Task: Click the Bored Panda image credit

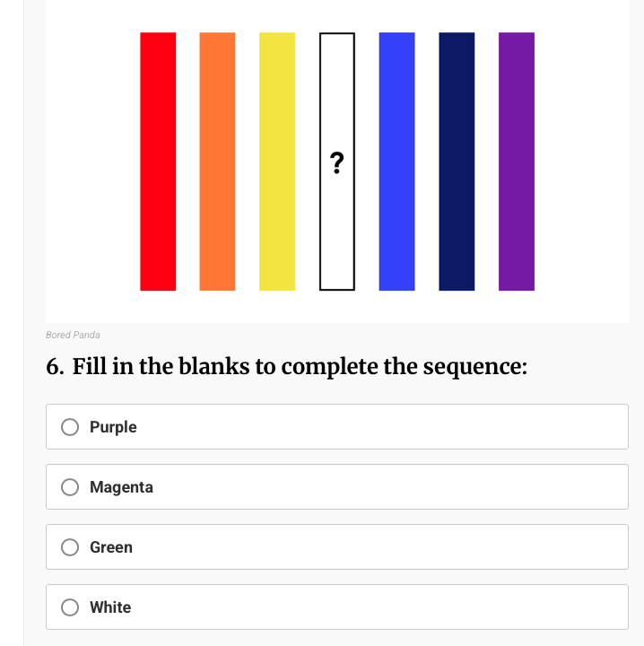Action: coord(73,335)
